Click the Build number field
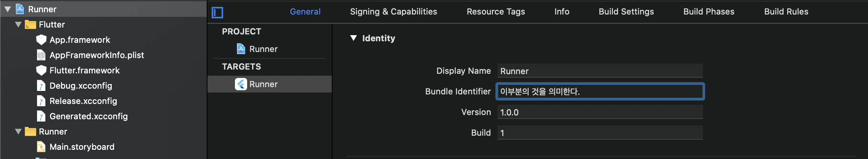The height and width of the screenshot is (159, 868). click(600, 133)
